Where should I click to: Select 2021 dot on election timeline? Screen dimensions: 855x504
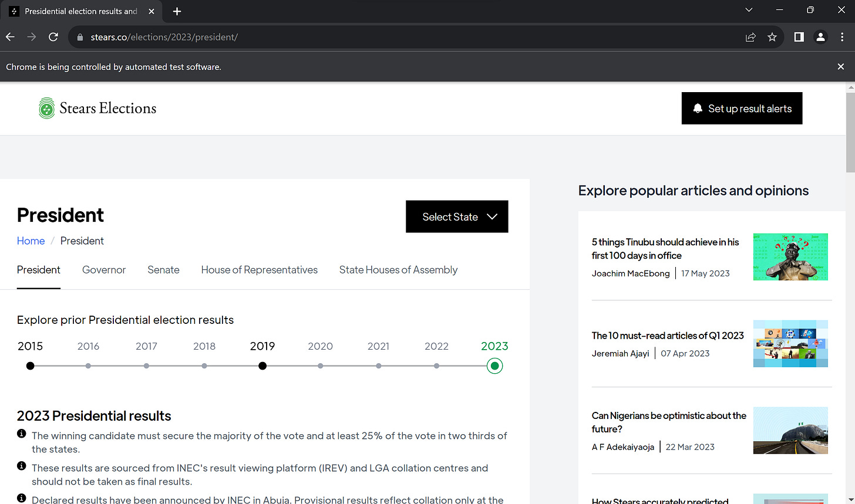pyautogui.click(x=379, y=366)
